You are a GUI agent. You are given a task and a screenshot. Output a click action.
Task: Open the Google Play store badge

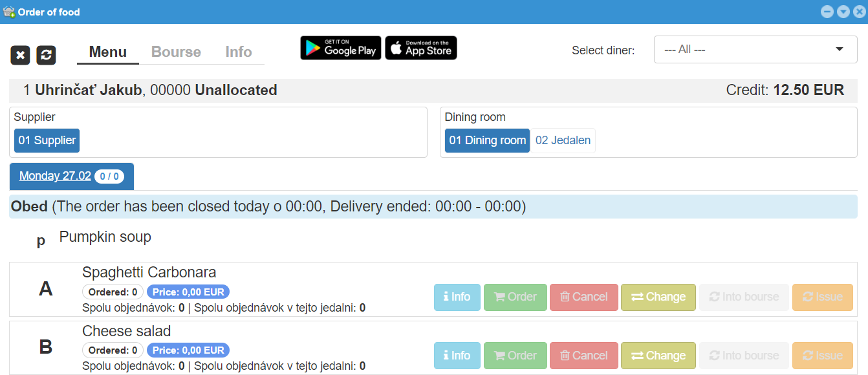(x=340, y=48)
